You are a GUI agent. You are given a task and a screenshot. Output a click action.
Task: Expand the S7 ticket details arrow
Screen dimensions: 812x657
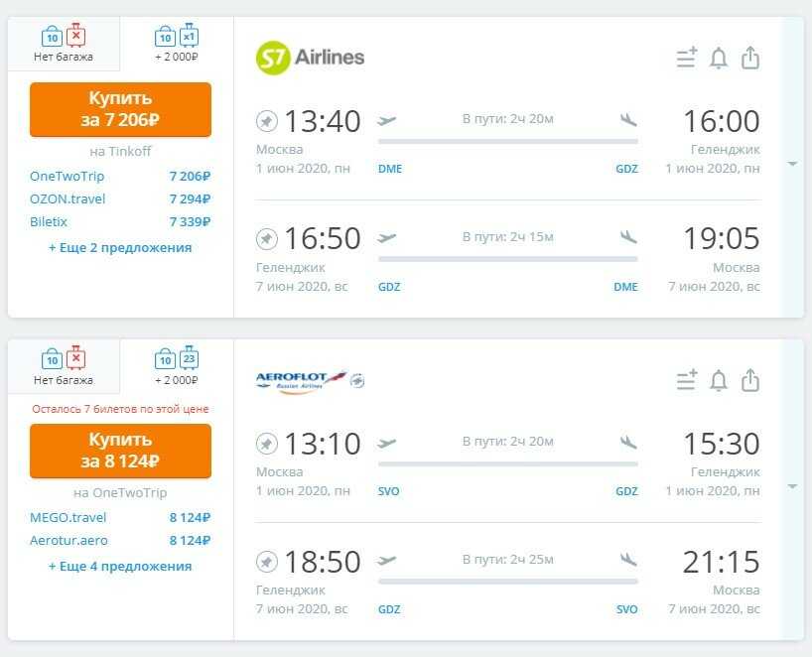tap(792, 164)
